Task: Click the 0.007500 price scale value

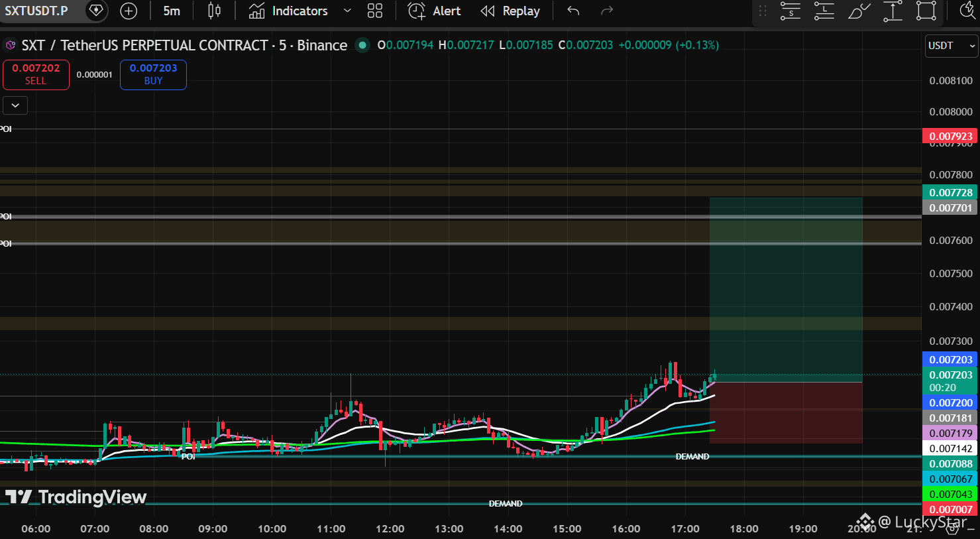Action: pos(951,273)
